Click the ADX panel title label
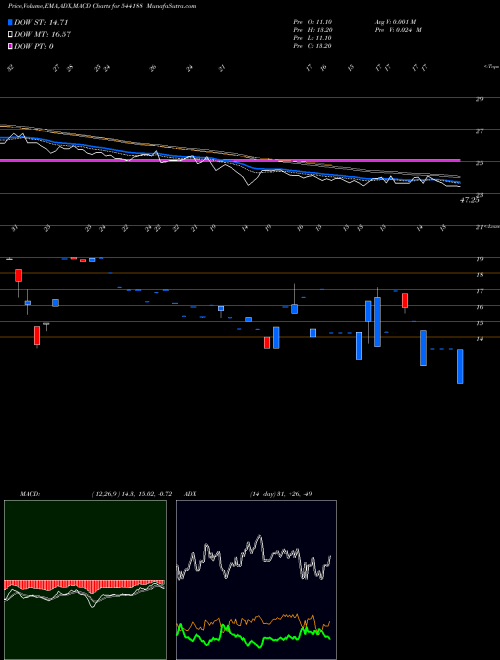Image resolution: width=500 pixels, height=660 pixels. pyautogui.click(x=191, y=494)
